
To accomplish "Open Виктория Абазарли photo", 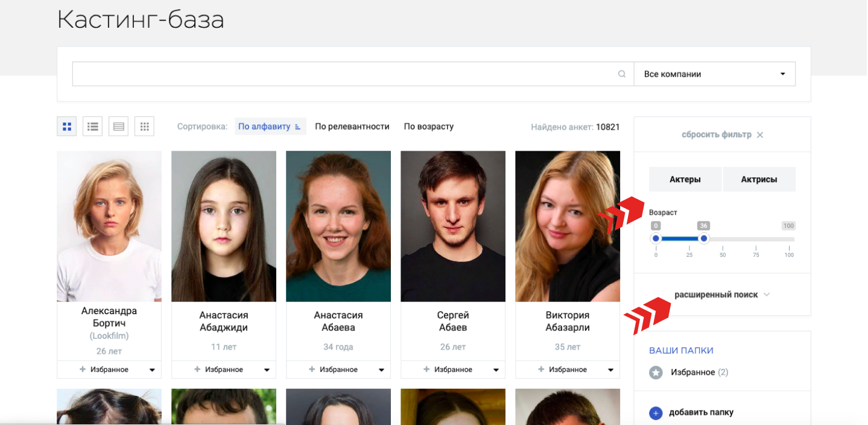I will [x=568, y=226].
